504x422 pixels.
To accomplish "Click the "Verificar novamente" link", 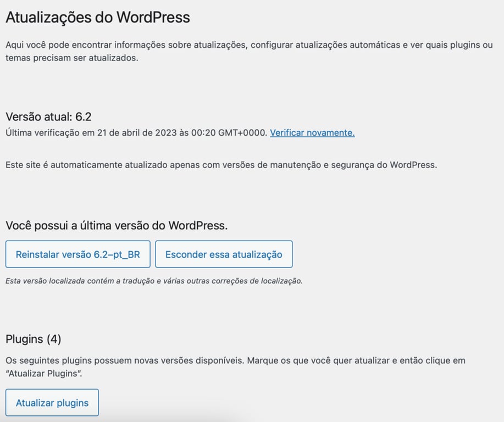I will coord(311,132).
